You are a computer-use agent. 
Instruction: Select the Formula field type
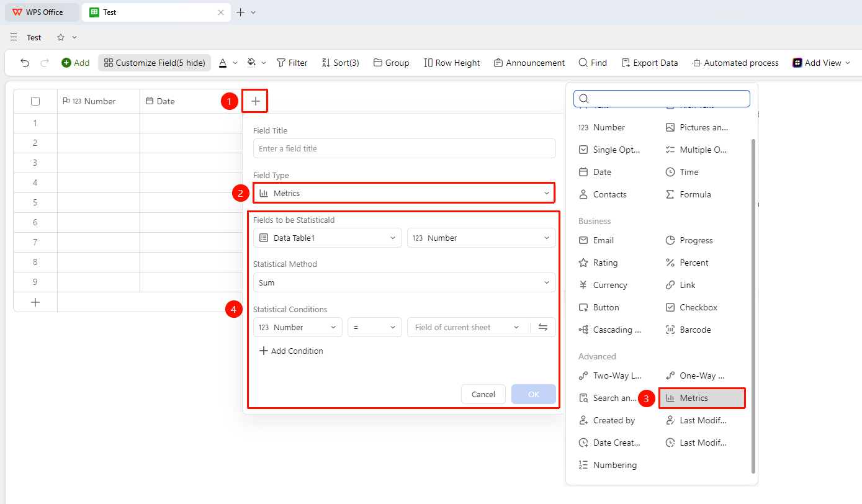click(x=688, y=194)
